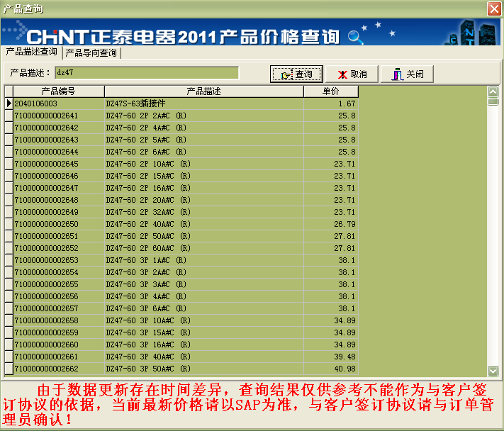Viewport: 504px width, 431px height.
Task: Select product number 710000000002658
Action: 59,320
